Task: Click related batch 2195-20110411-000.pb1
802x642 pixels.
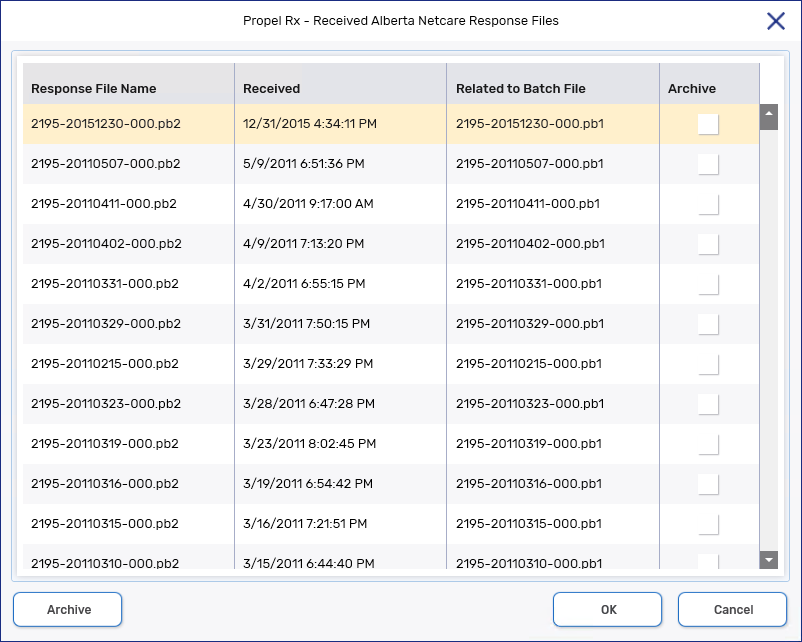Action: coord(528,204)
